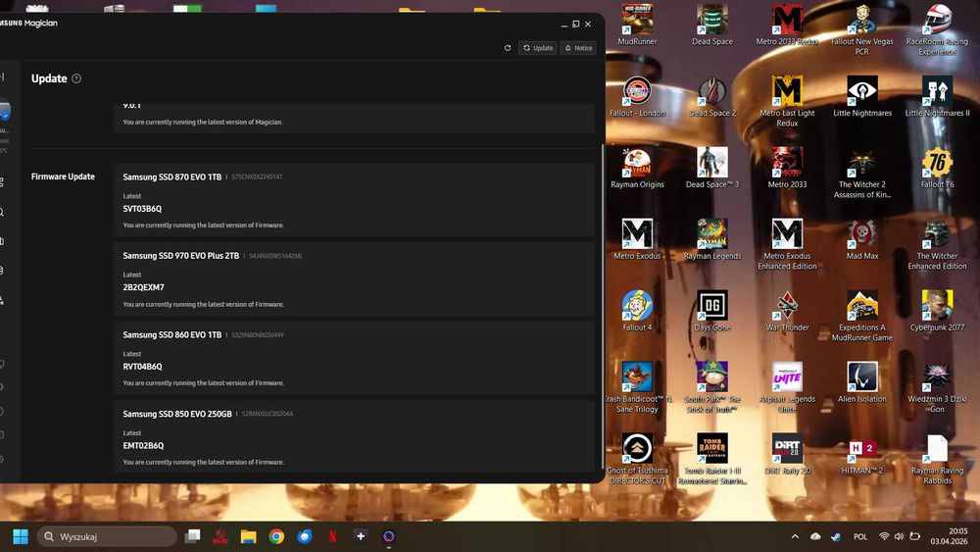The image size is (980, 552).
Task: Select the DiRT Rally 2.0 desktop shortcut
Action: [x=787, y=453]
